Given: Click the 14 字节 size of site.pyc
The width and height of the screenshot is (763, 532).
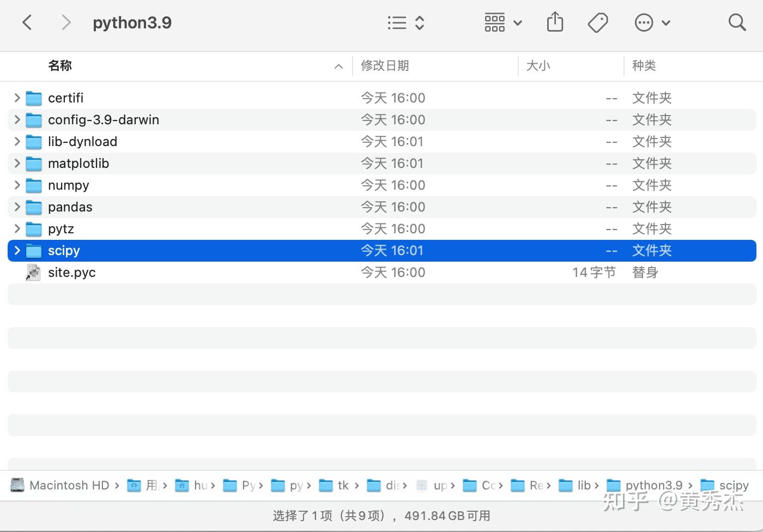Looking at the screenshot, I should 594,272.
